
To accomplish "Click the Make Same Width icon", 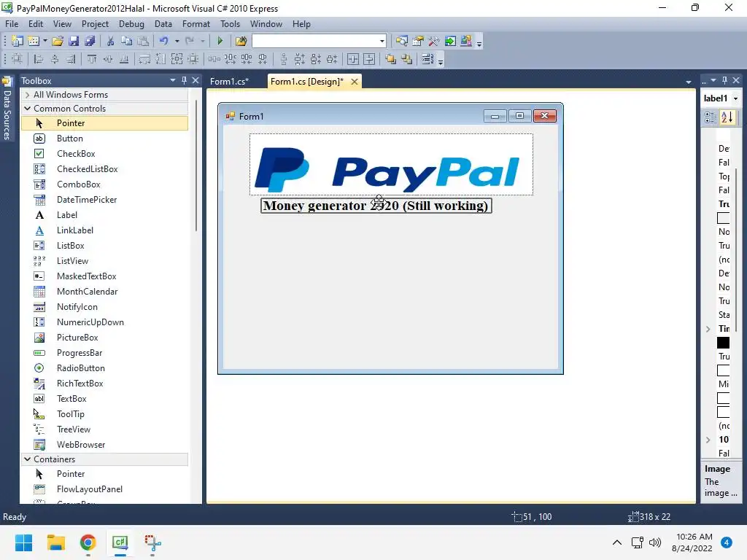I will [144, 59].
